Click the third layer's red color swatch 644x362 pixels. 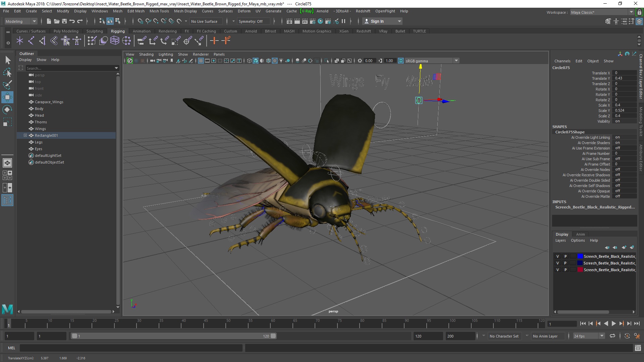pyautogui.click(x=580, y=270)
